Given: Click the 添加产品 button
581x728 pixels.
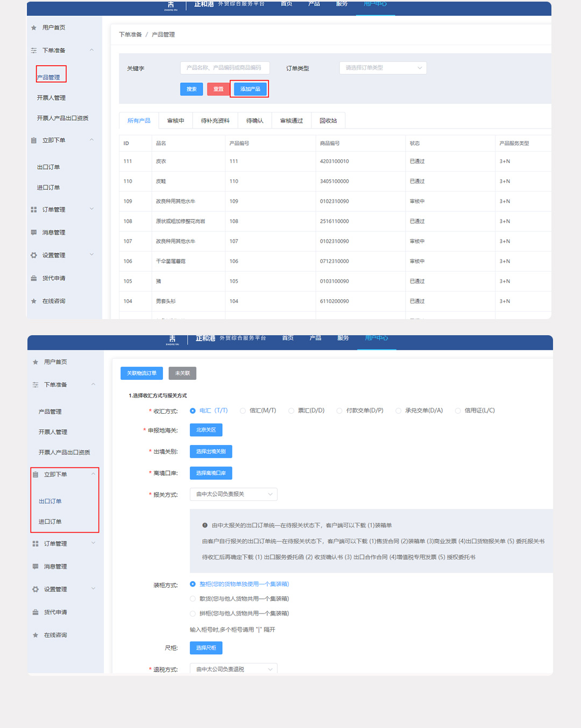Looking at the screenshot, I should [x=250, y=89].
